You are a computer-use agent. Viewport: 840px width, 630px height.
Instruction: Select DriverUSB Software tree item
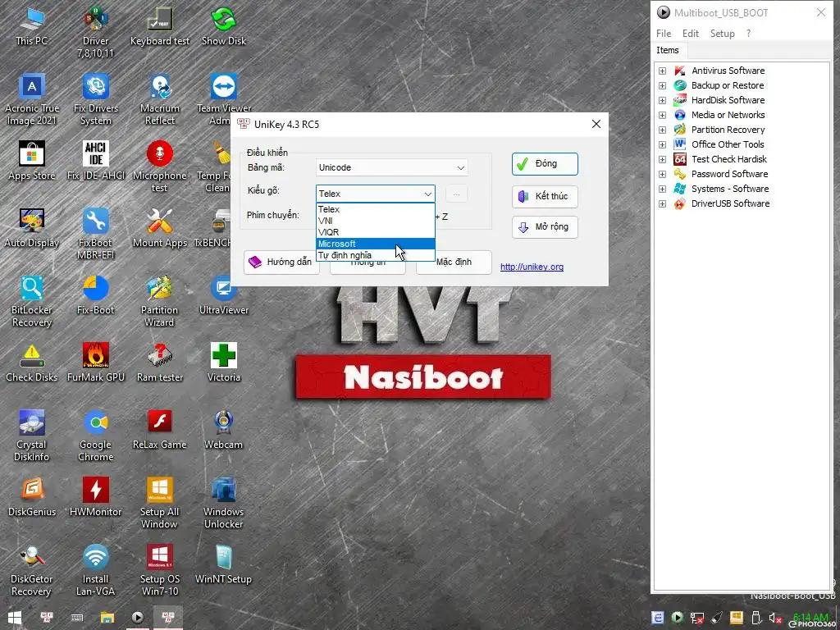pyautogui.click(x=730, y=203)
